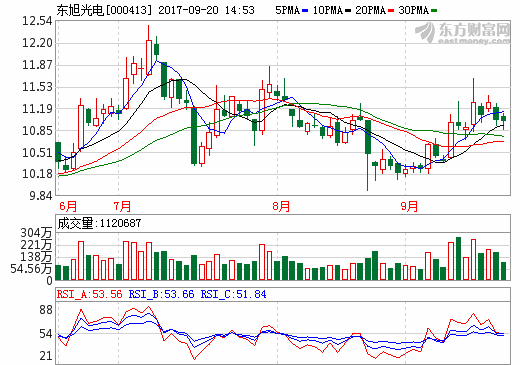The height and width of the screenshot is (365, 520).
Task: Click the 12.20 price axis label
Action: [x=37, y=43]
